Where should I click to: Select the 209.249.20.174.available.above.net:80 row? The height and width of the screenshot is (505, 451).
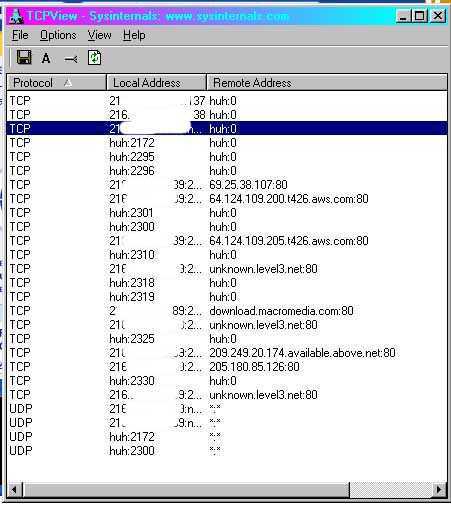pyautogui.click(x=227, y=353)
